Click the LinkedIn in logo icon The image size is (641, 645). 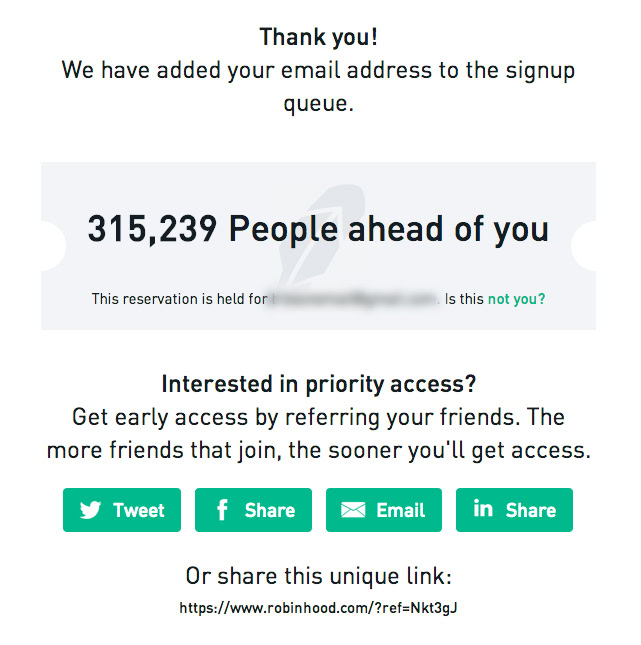483,508
